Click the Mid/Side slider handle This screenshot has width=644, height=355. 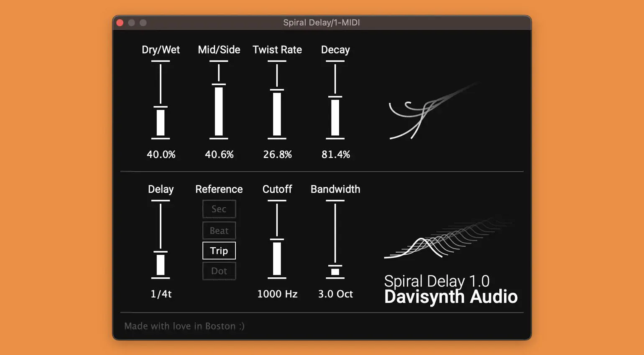pyautogui.click(x=219, y=85)
